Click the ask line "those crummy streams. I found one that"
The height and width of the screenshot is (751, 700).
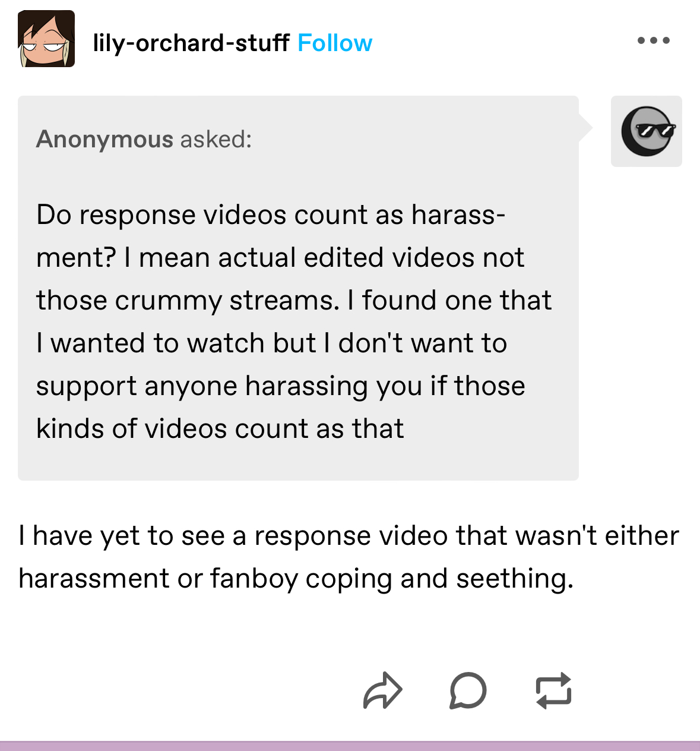(294, 301)
